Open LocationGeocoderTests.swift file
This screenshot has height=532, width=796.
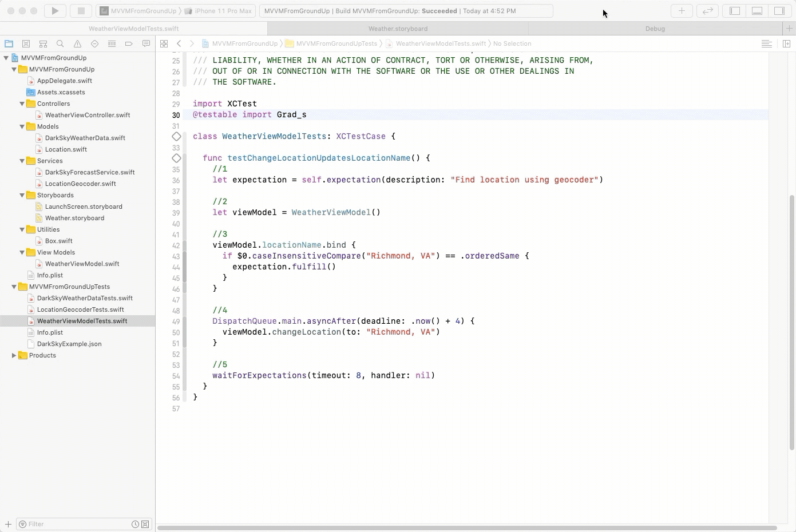81,309
